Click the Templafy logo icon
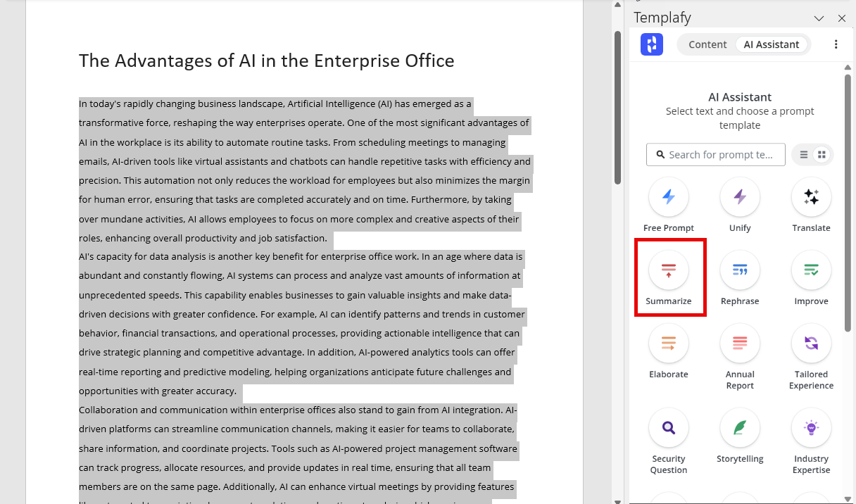Image resolution: width=856 pixels, height=504 pixels. [652, 44]
